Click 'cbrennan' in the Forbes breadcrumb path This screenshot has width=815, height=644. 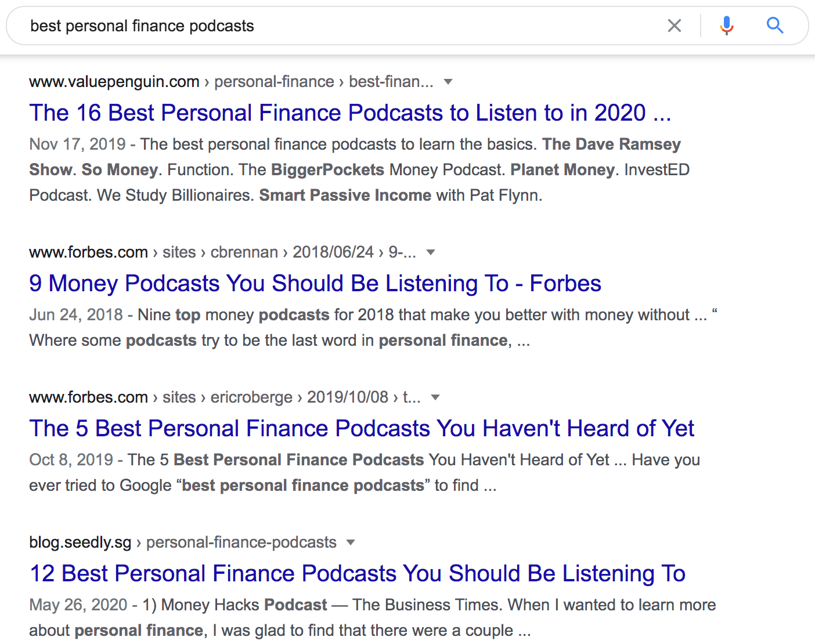point(244,252)
